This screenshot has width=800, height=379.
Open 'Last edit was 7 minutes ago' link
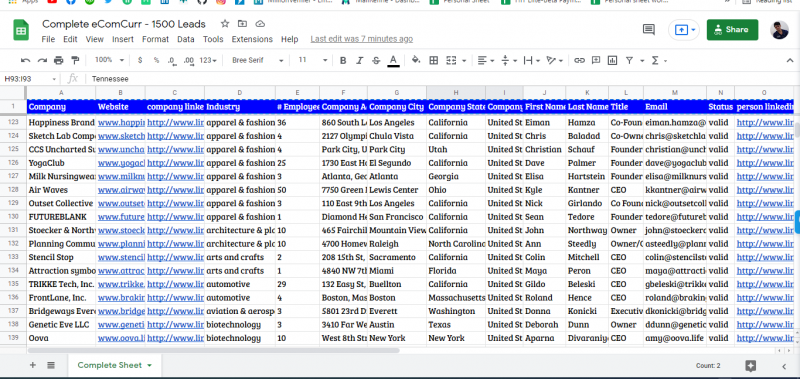click(x=362, y=39)
